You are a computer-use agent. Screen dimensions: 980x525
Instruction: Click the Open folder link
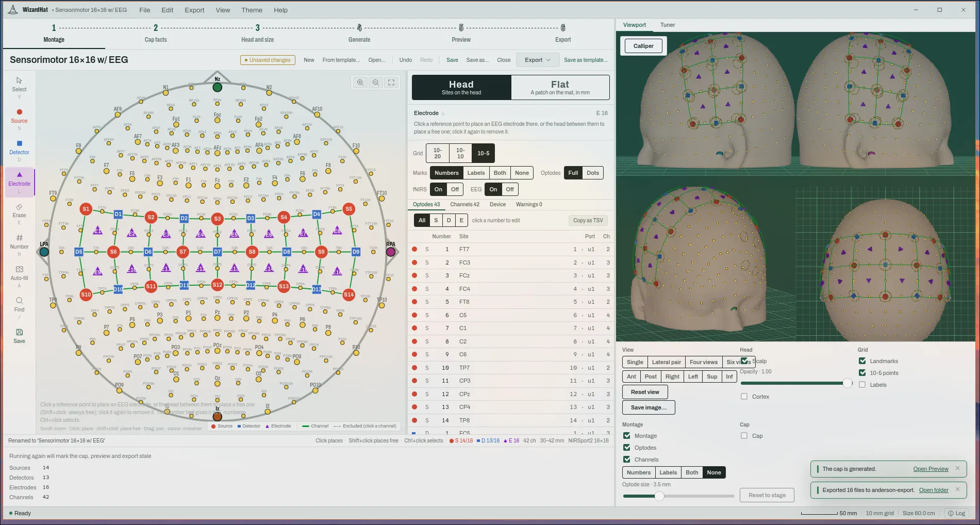[x=934, y=490]
